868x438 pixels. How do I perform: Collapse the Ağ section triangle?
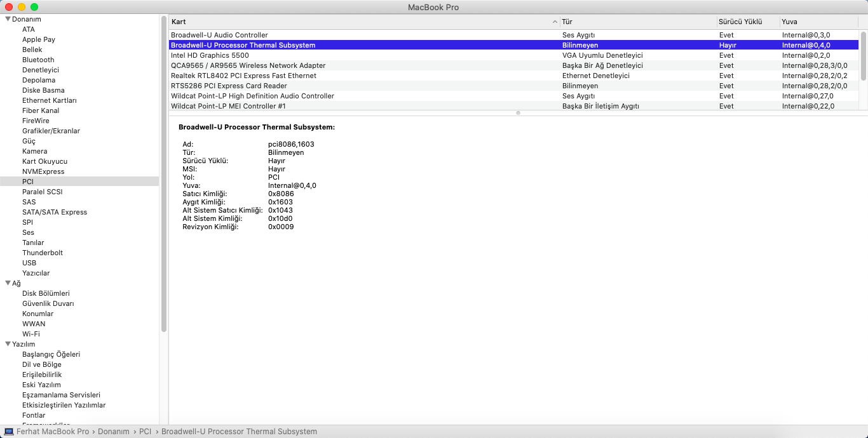pyautogui.click(x=8, y=283)
